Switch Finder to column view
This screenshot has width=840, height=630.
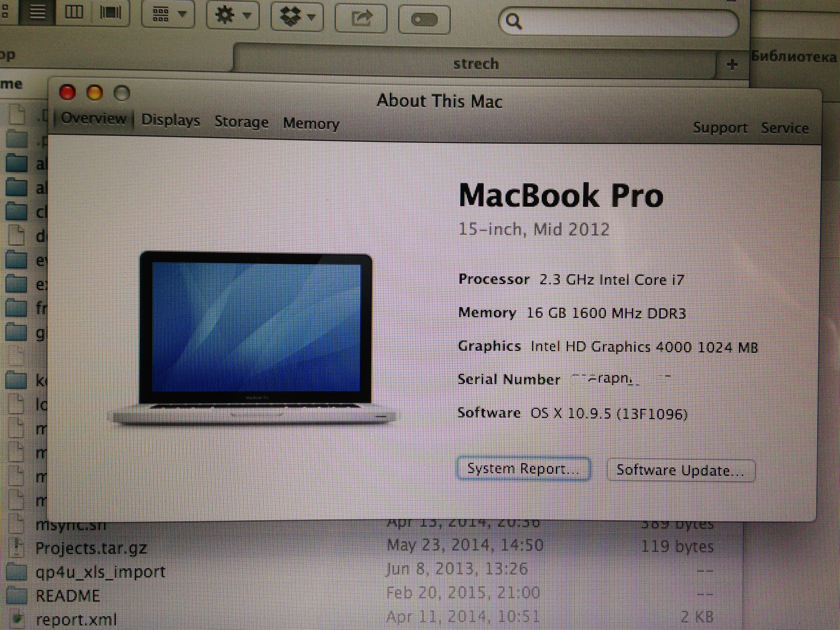tap(74, 12)
